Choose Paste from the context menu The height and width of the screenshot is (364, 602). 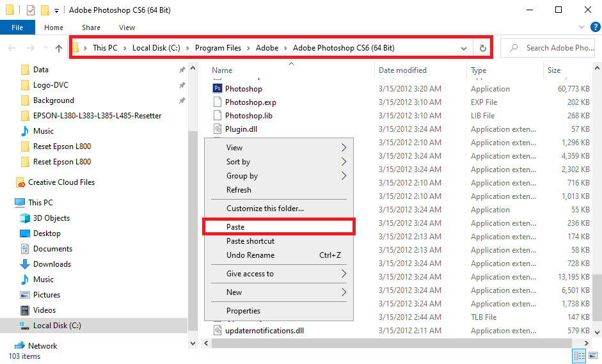coord(279,226)
